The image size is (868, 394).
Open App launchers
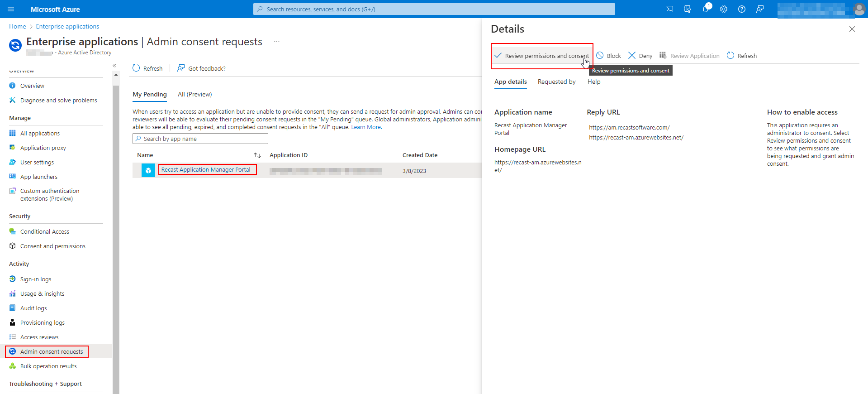(x=38, y=177)
